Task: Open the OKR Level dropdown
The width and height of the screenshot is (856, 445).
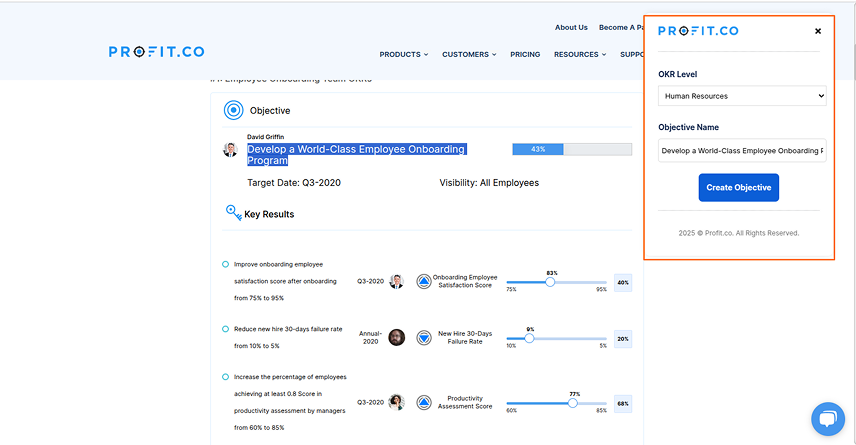Action: click(742, 96)
